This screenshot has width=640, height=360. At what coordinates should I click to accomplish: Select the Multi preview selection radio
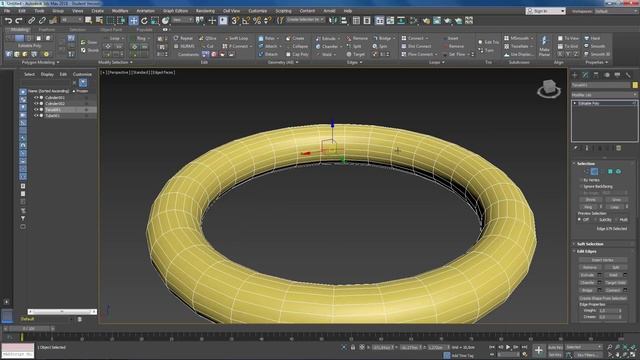[x=616, y=220]
